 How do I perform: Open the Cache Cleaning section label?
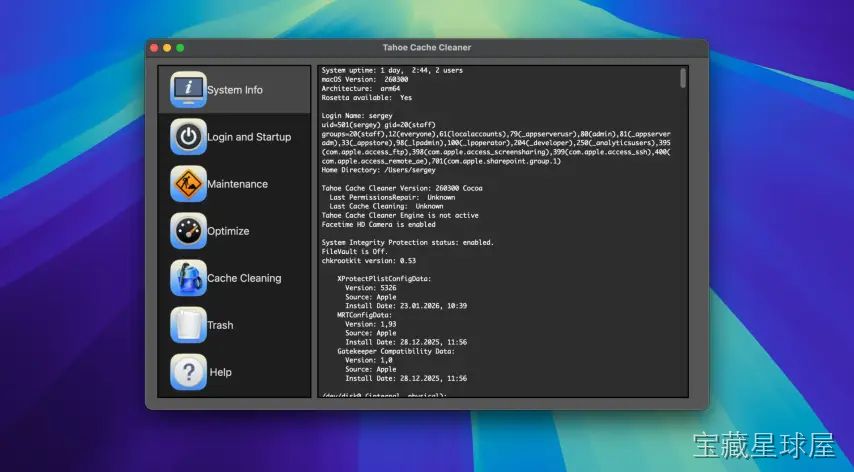pos(244,278)
